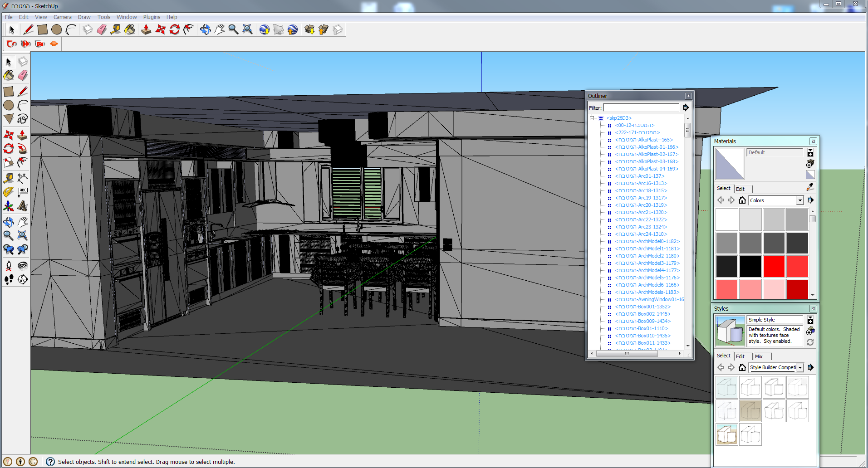Click the Get Models toolbar icon
Viewport: 868px width, 468px height.
click(x=309, y=30)
